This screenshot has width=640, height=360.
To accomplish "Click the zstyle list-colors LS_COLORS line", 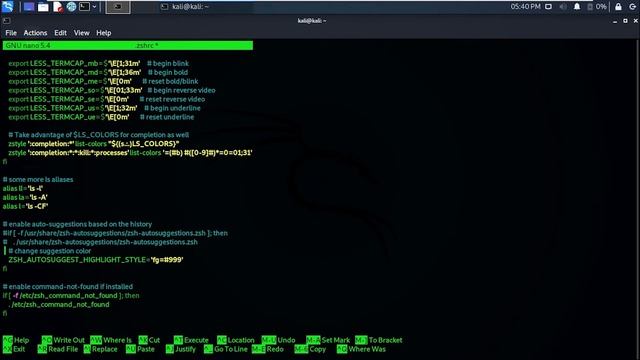I will click(93, 144).
